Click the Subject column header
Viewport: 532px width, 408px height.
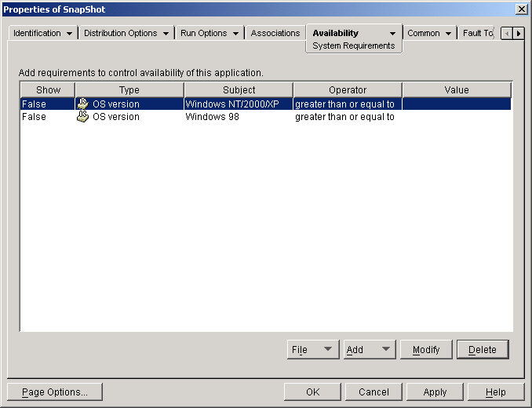[x=239, y=90]
